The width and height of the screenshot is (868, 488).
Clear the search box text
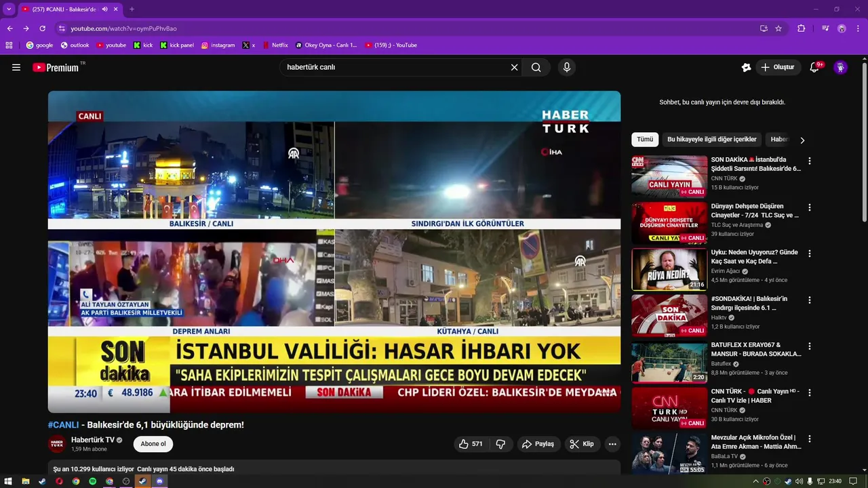click(514, 67)
